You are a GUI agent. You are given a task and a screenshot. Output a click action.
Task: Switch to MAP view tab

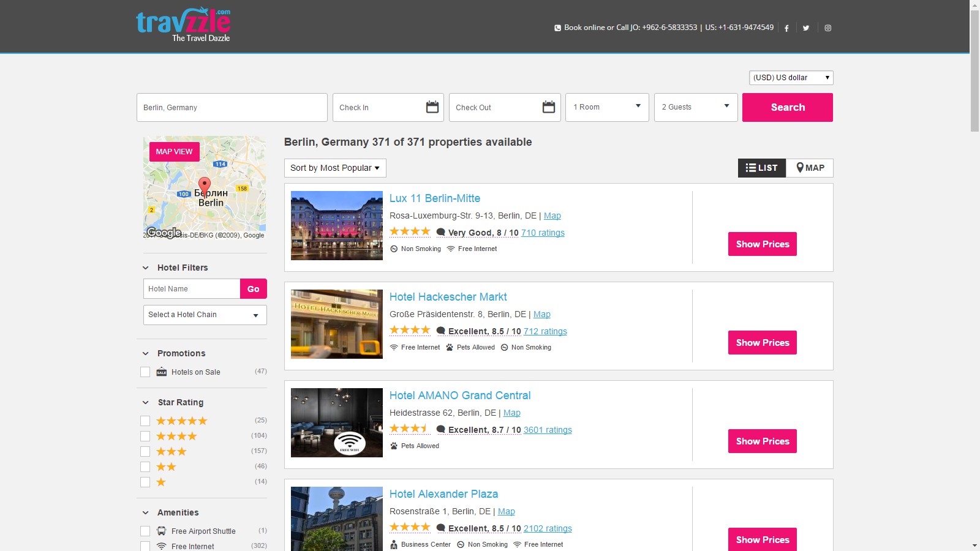tap(810, 168)
